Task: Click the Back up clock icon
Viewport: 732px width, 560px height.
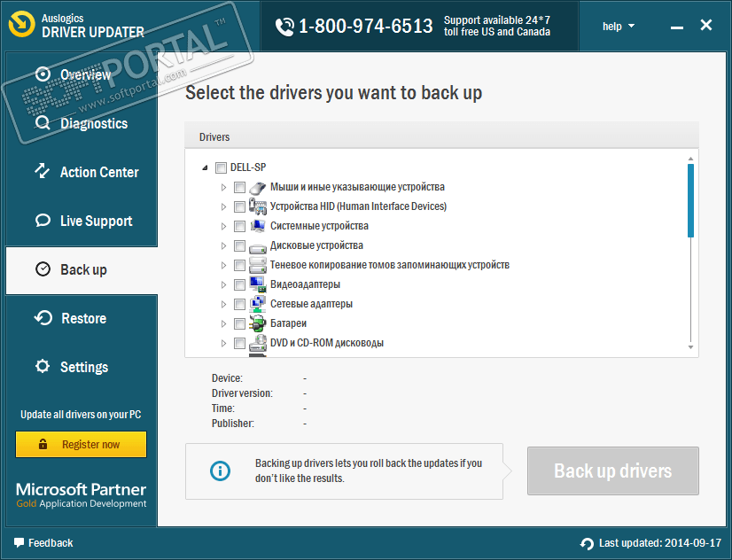Action: (x=43, y=269)
